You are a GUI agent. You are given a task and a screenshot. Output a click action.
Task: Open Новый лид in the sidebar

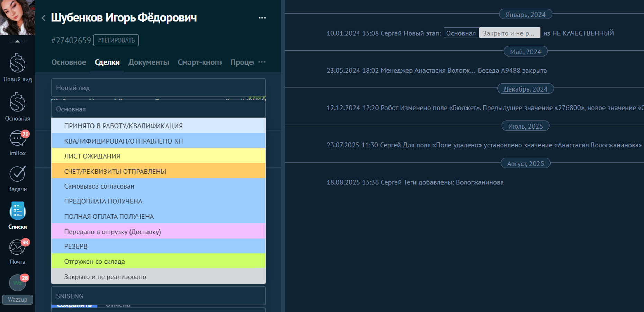point(17,68)
